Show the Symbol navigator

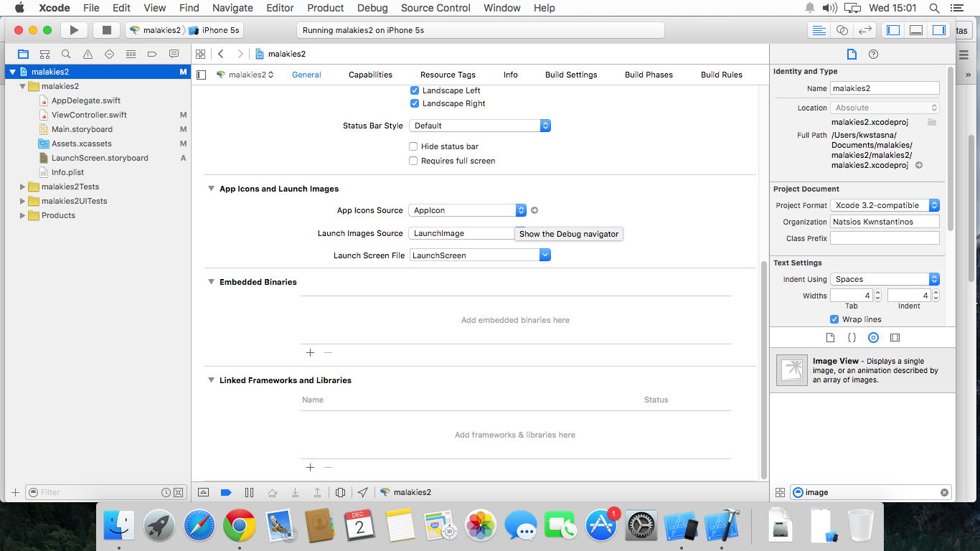pos(44,54)
